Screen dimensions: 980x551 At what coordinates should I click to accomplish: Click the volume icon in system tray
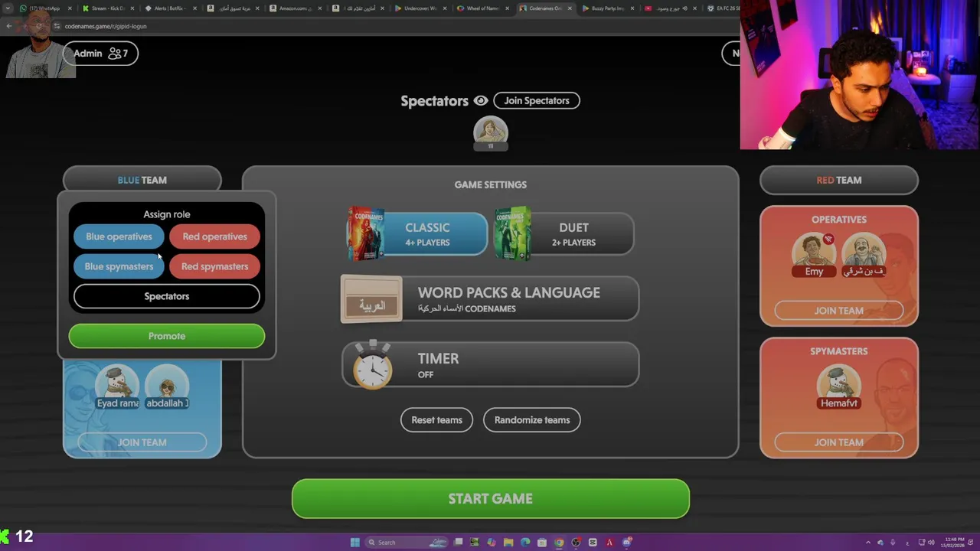(x=931, y=543)
